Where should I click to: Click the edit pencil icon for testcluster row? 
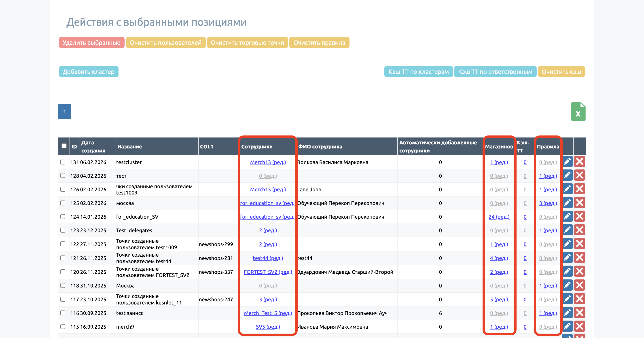tap(567, 162)
